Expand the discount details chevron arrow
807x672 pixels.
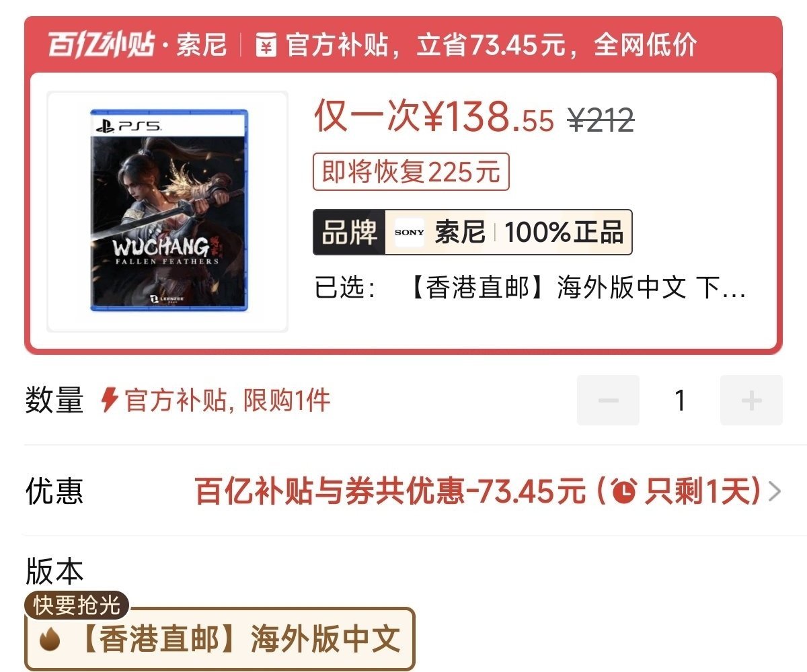[x=775, y=492]
